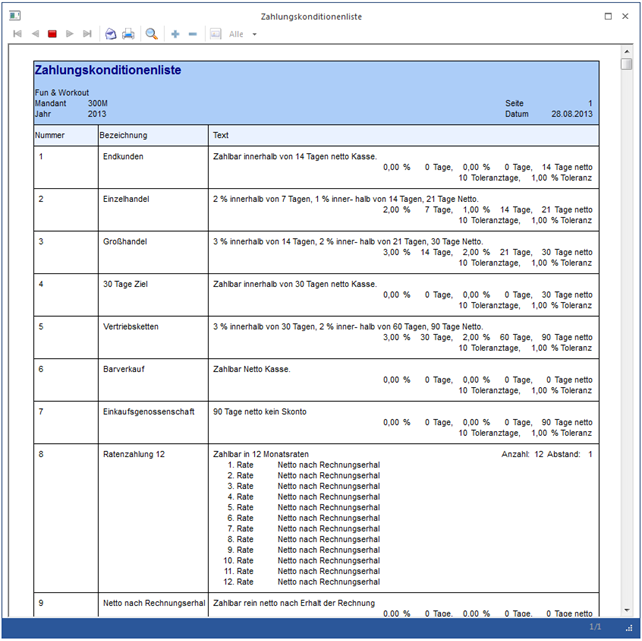
Task: Maximize the report preview window
Action: 608,16
